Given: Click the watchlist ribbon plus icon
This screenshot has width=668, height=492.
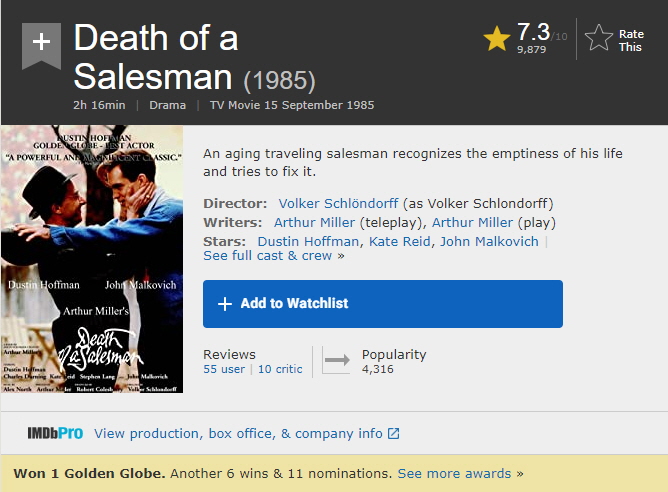Looking at the screenshot, I should click(41, 42).
